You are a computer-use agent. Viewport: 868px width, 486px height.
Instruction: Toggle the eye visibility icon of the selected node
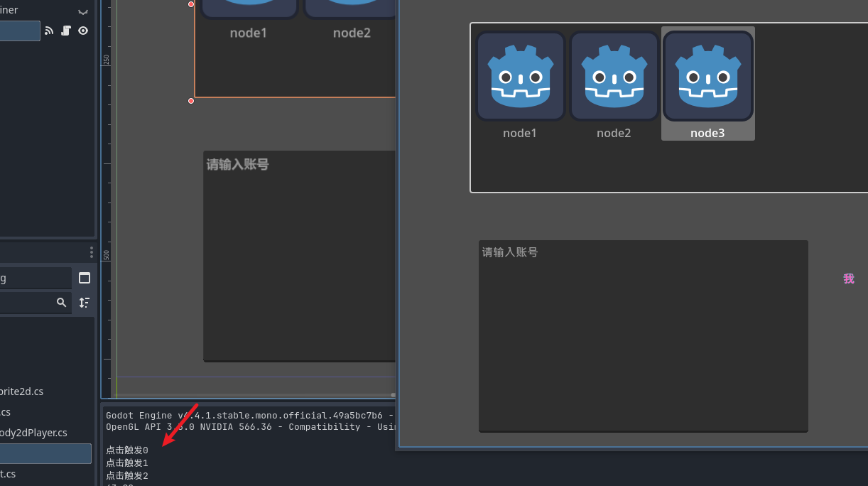tap(83, 31)
